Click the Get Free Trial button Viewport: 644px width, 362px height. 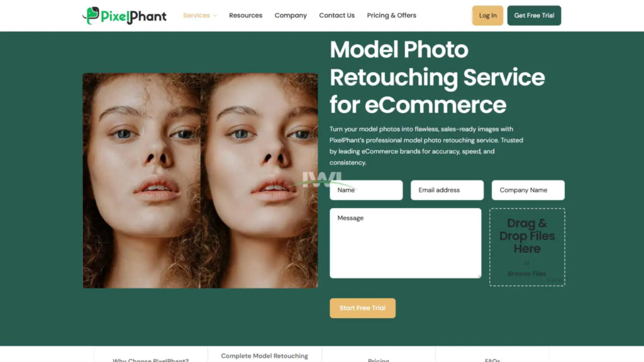[x=534, y=16]
